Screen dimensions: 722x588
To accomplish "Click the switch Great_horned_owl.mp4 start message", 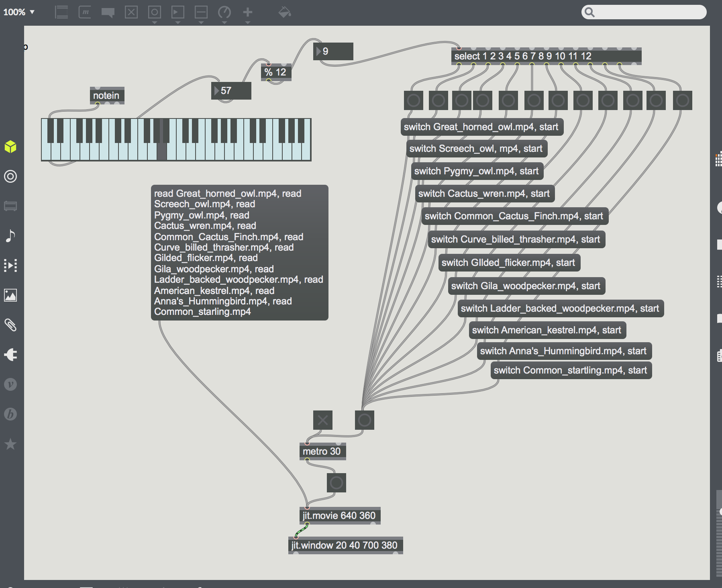I will click(483, 127).
